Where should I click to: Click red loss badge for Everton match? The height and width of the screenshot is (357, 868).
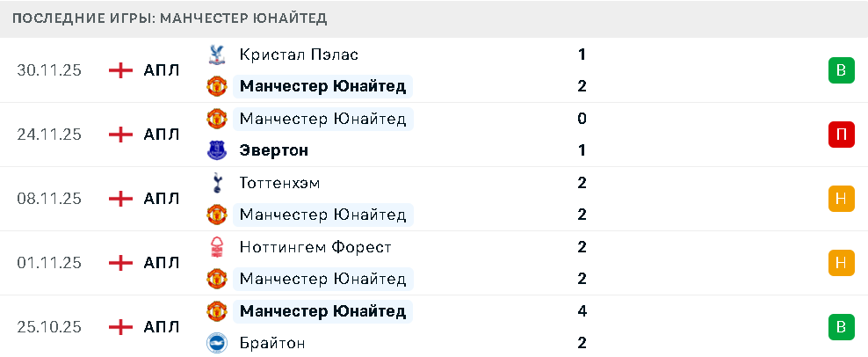tap(841, 135)
